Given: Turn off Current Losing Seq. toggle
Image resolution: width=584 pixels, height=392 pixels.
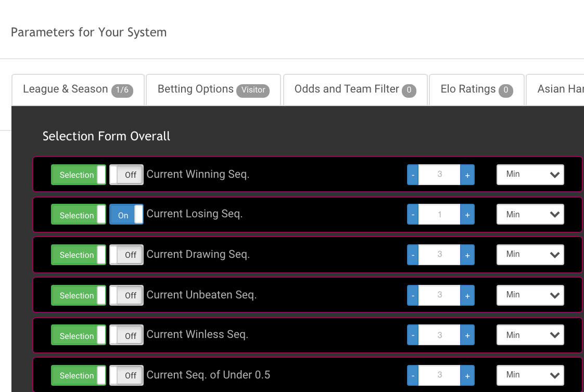Looking at the screenshot, I should [126, 215].
